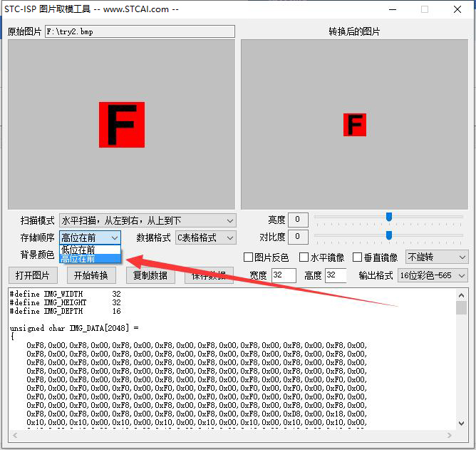
Task: Click the 宽度 width field showing 32
Action: [284, 275]
